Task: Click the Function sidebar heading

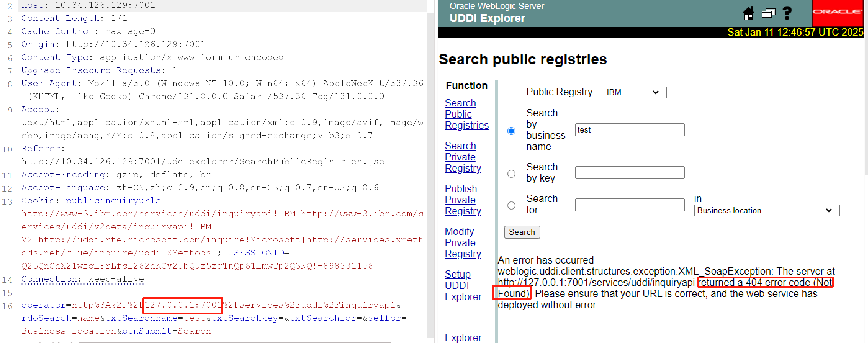Action: click(x=466, y=86)
